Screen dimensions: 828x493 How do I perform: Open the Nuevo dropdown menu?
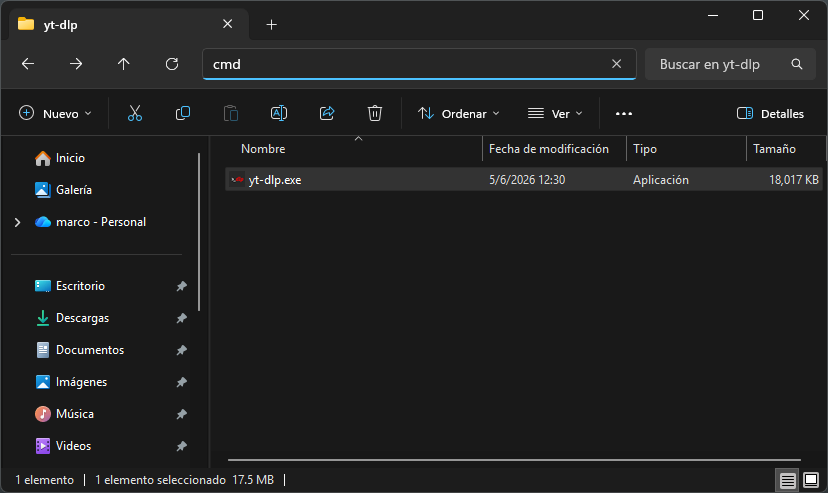pos(55,113)
